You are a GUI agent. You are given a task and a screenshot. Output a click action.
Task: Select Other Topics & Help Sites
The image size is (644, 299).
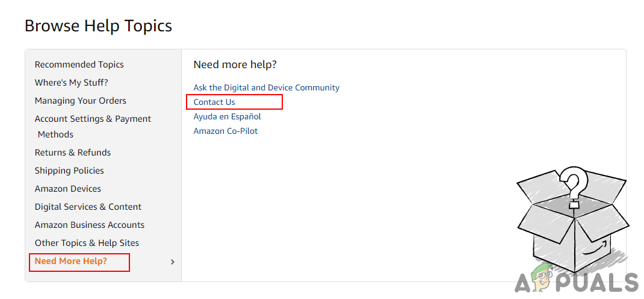[87, 243]
